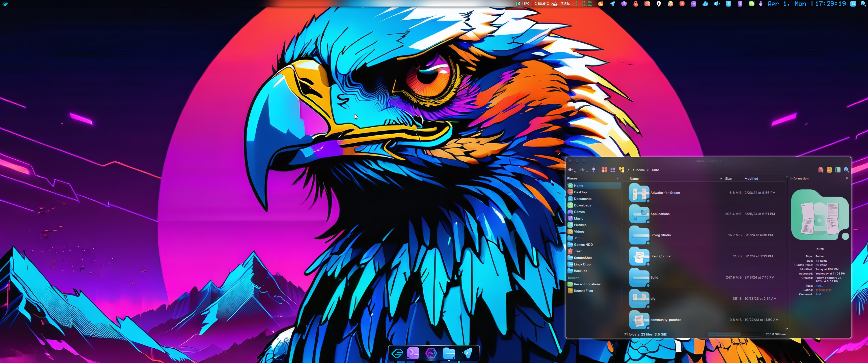Screen dimensions: 868x363
Task: Open Videos in Places panel
Action: (594, 232)
